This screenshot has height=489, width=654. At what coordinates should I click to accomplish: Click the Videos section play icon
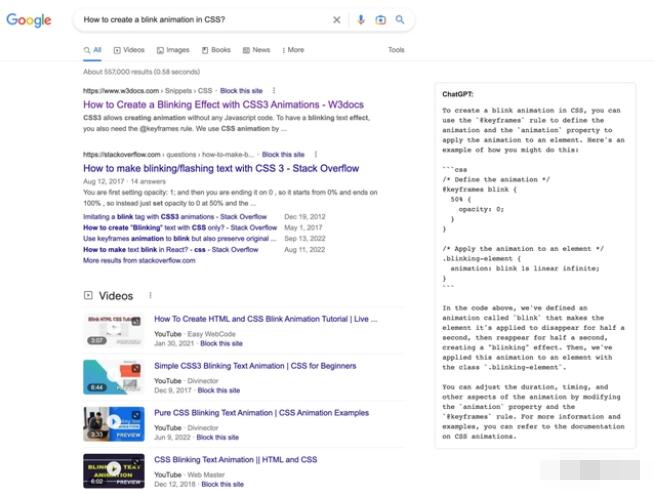[88, 295]
